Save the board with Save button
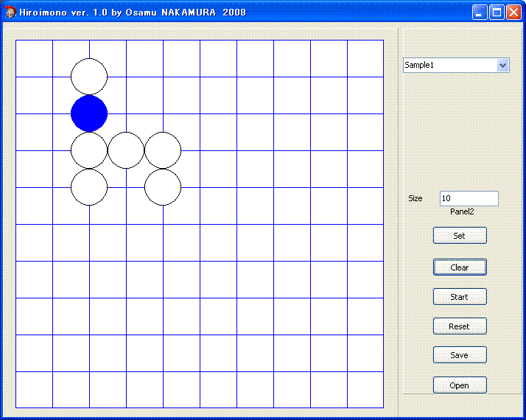Screen dimensions: 526x420 click(460, 355)
